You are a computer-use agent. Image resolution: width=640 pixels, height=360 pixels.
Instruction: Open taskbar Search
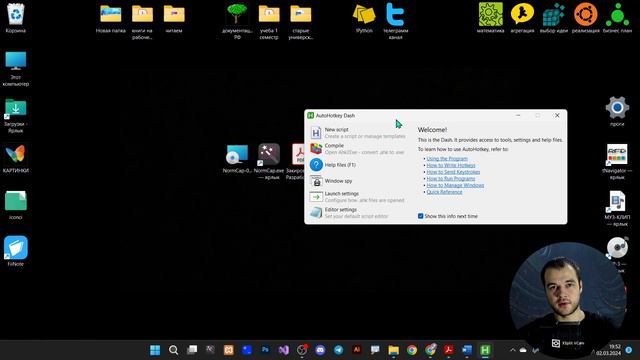(173, 350)
